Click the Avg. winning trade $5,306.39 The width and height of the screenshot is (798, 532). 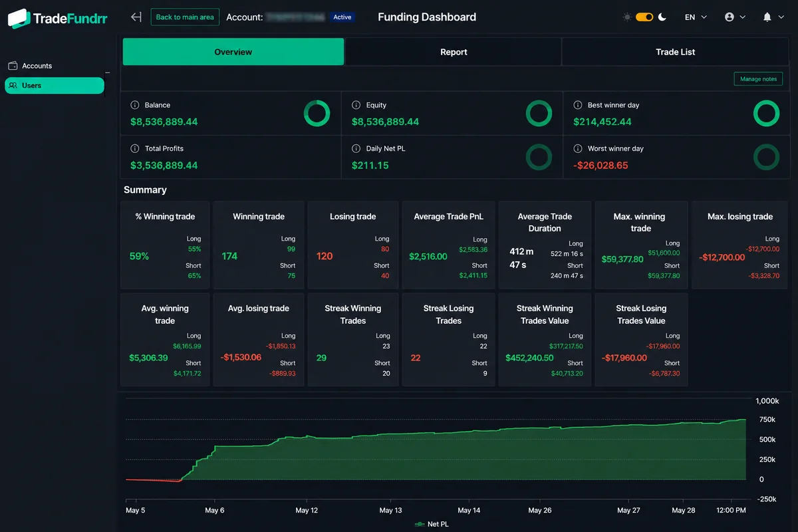(x=148, y=358)
